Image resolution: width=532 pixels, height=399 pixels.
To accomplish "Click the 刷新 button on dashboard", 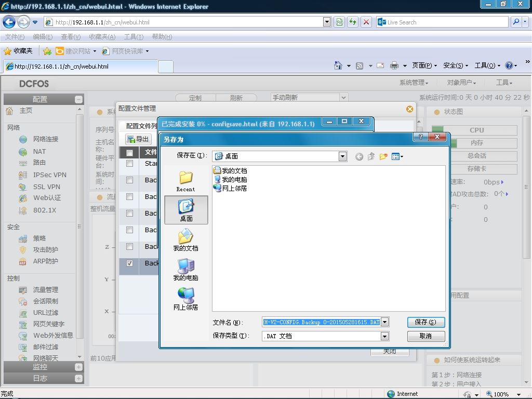I will 236,98.
